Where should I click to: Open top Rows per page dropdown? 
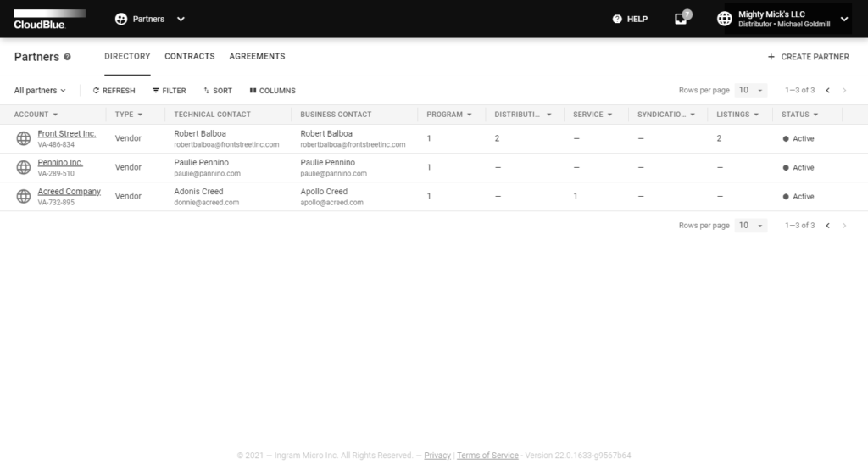point(751,90)
